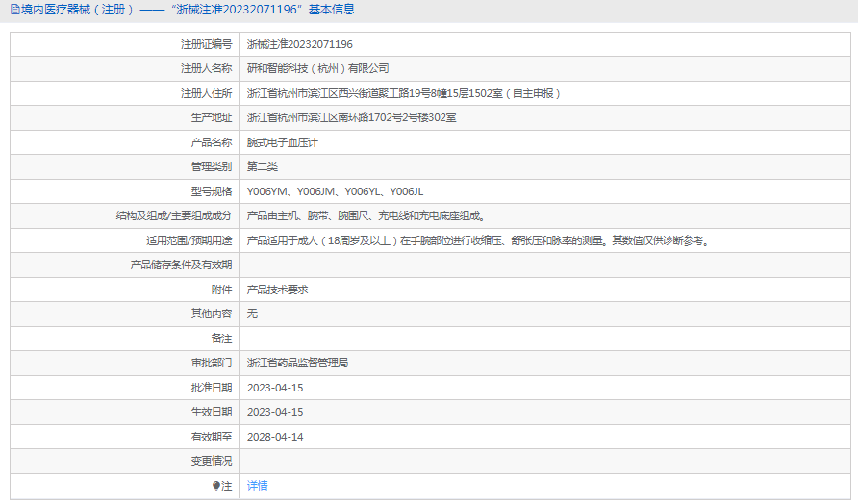Click the 生产地址 label

tap(212, 117)
